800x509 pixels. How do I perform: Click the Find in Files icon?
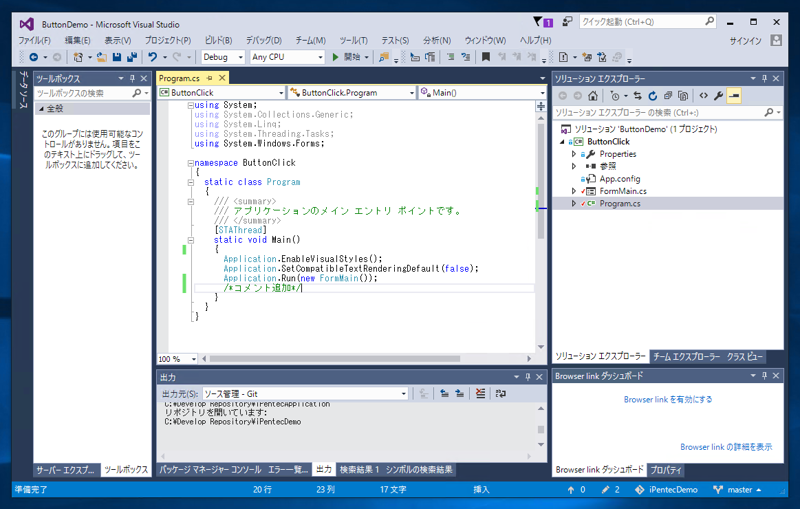(x=384, y=57)
